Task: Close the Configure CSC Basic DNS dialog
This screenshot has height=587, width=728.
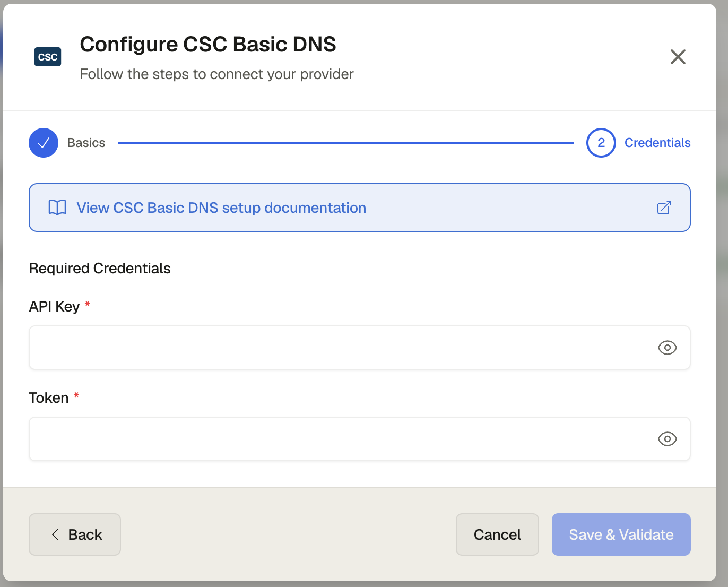Action: [678, 57]
